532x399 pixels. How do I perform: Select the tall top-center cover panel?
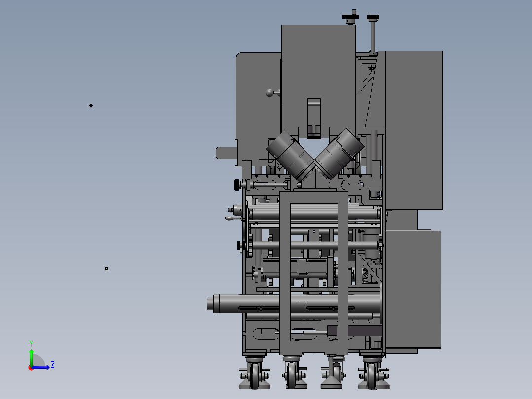(x=318, y=80)
